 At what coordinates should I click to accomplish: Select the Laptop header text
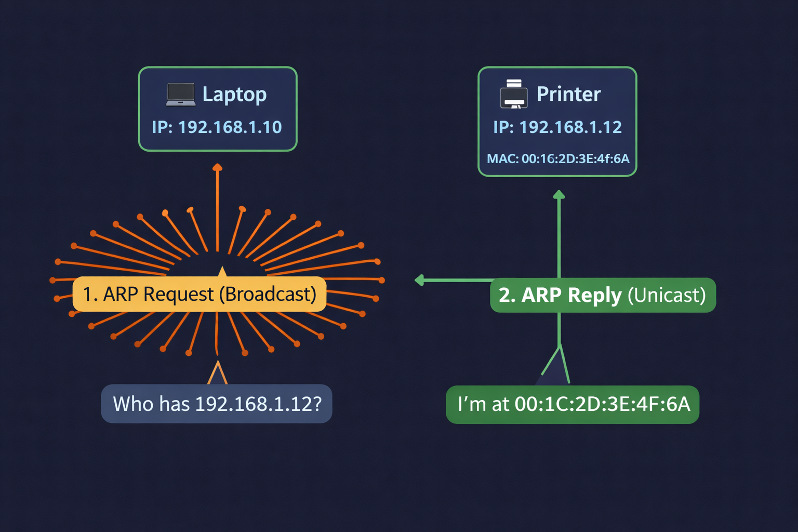click(235, 94)
